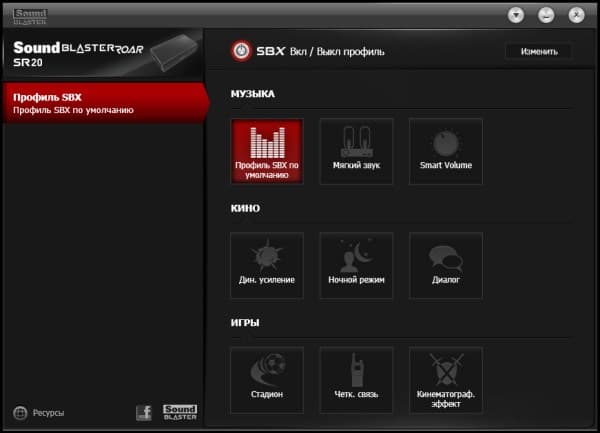
Task: Enable the Ночной режим profile
Action: pos(356,265)
